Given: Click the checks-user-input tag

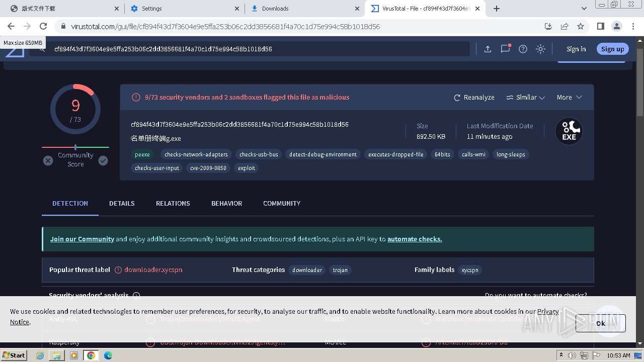Looking at the screenshot, I should [157, 168].
